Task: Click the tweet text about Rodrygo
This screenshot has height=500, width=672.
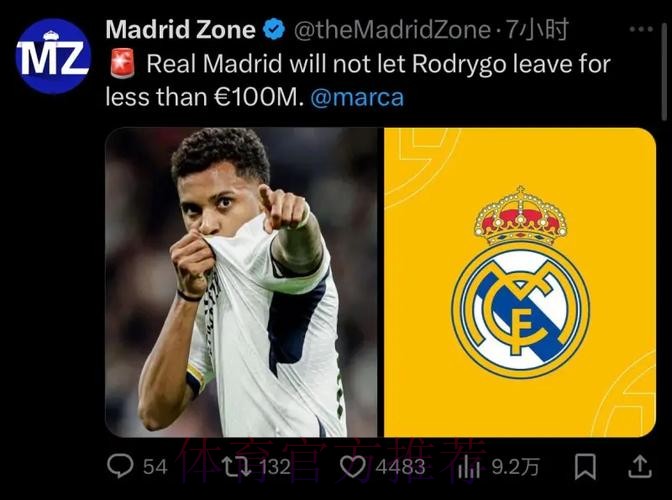Action: click(358, 81)
